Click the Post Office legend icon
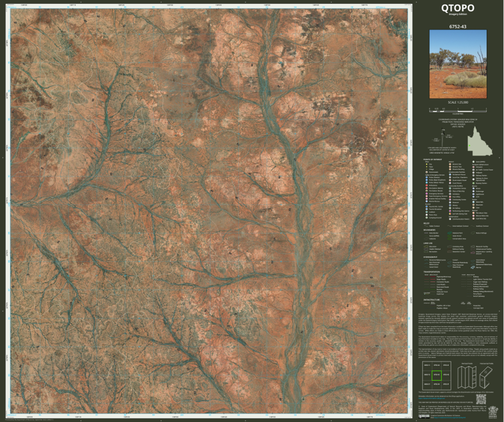504x422 pixels. tap(450, 197)
